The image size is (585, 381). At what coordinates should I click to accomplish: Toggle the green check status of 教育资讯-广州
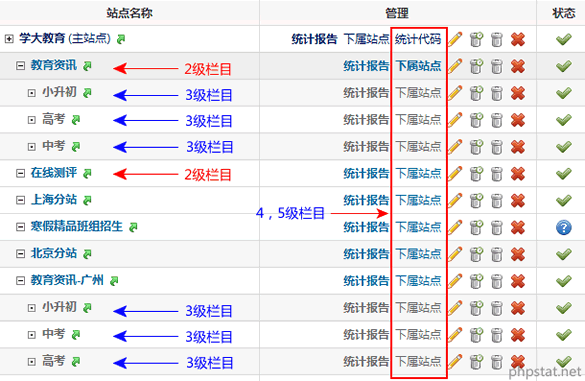point(564,281)
